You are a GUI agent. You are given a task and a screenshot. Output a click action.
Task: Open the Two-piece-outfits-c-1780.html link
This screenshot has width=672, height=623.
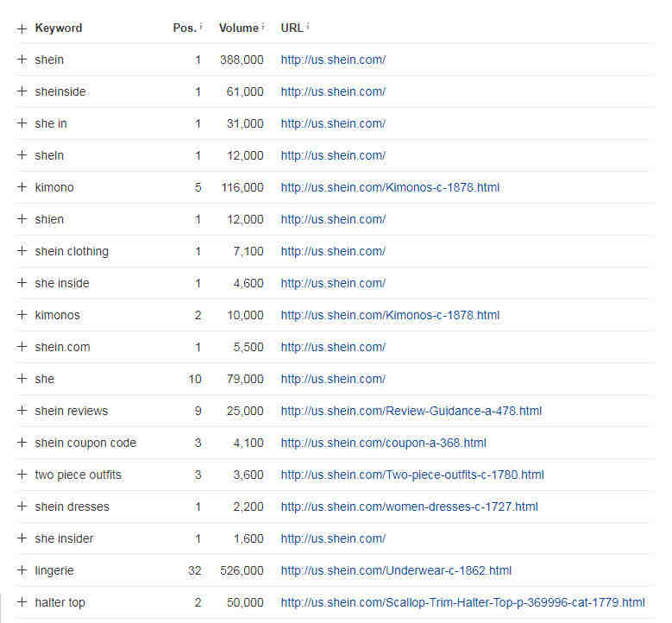point(412,475)
